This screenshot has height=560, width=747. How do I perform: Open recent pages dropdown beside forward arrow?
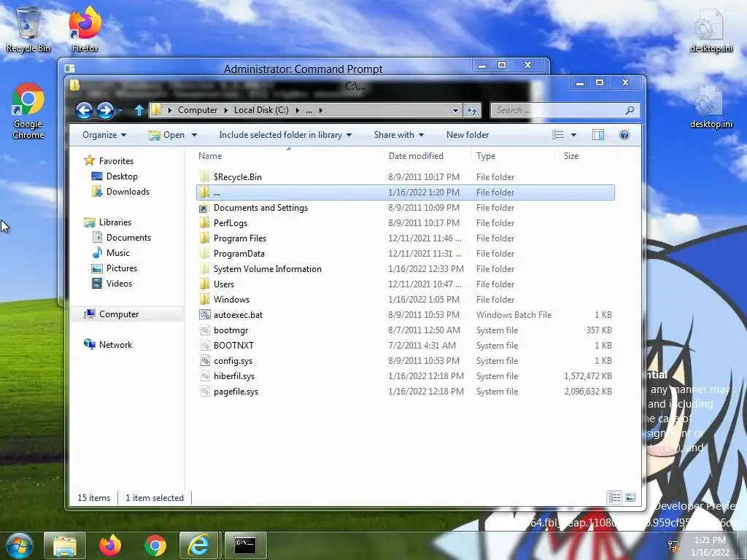[x=120, y=111]
